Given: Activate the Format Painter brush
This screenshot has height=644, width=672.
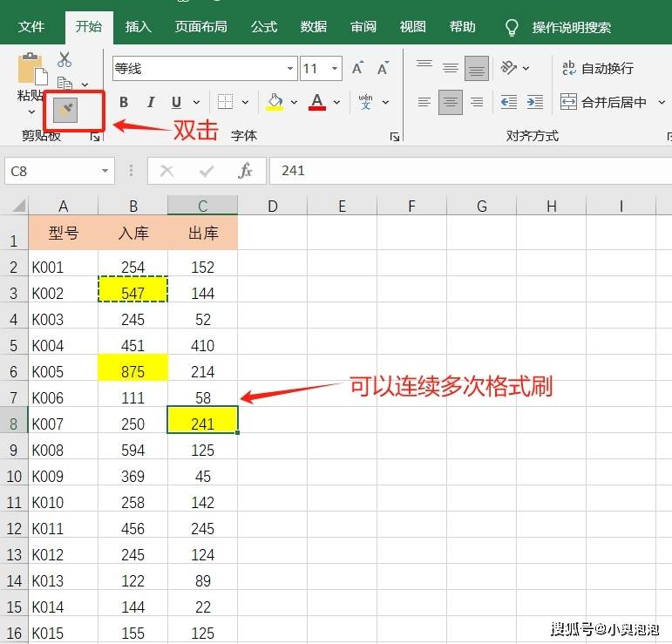Looking at the screenshot, I should [65, 110].
